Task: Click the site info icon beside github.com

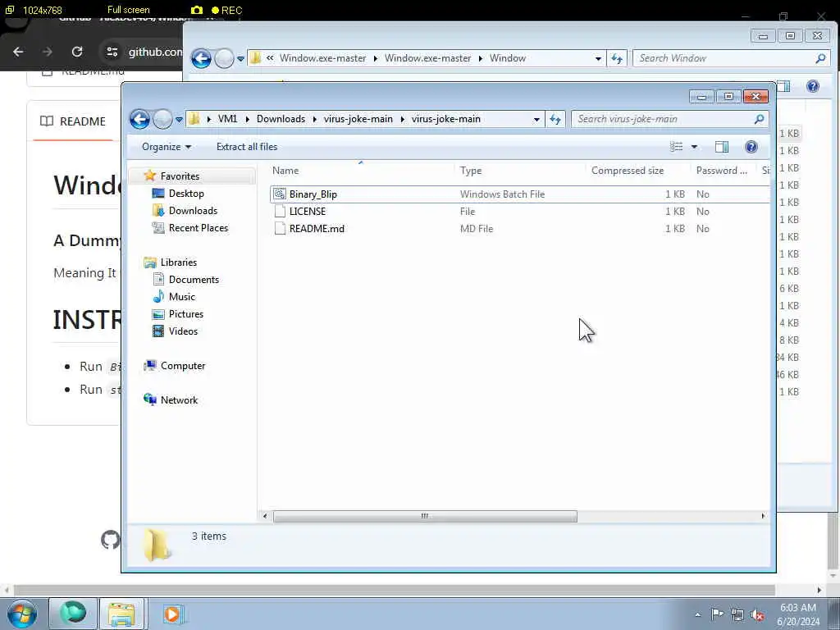Action: (x=112, y=52)
